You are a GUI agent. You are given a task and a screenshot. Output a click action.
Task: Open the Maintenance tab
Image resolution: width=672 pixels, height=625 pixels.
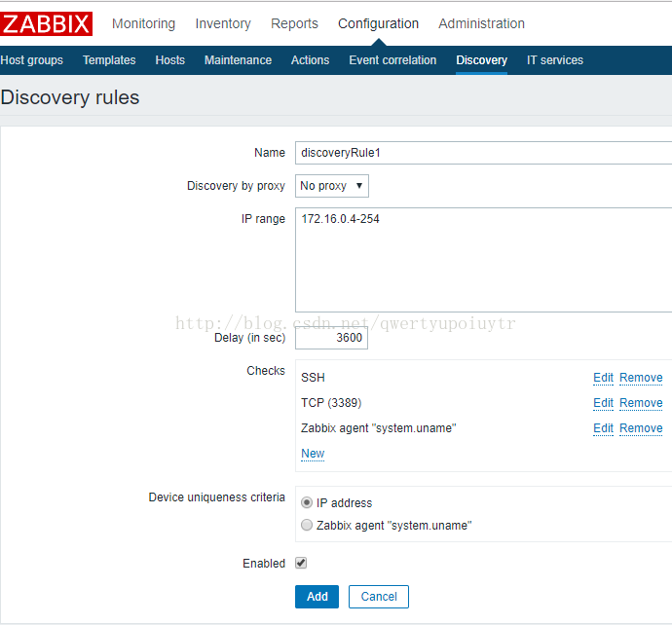(x=238, y=60)
